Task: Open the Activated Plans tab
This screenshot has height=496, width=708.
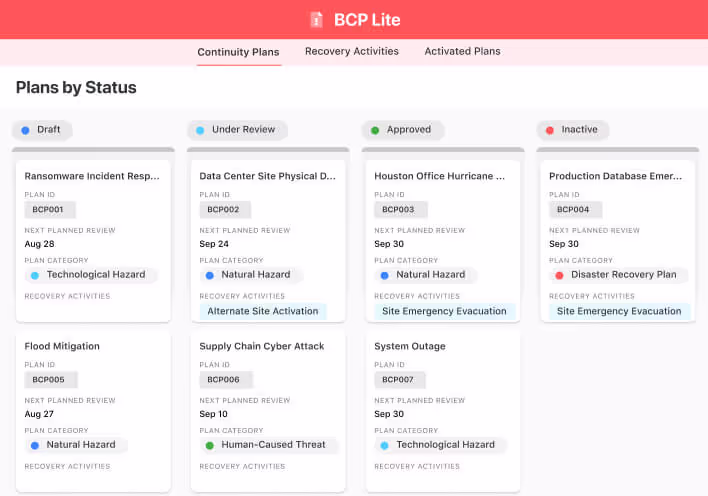Action: click(462, 51)
